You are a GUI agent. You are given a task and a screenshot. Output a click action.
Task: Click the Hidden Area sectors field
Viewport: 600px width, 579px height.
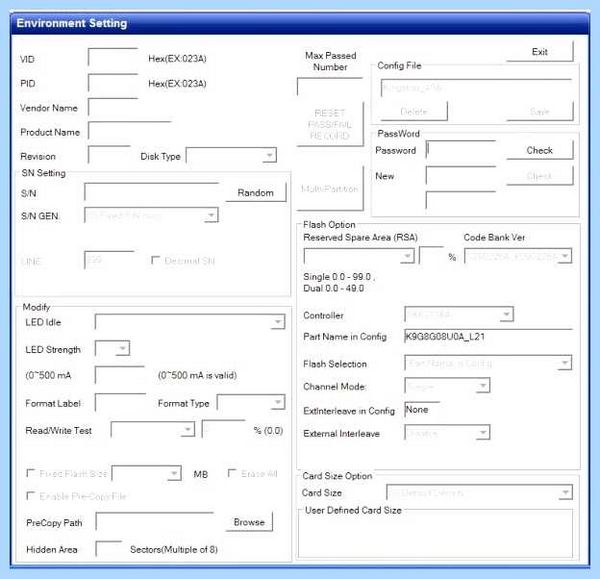point(109,549)
